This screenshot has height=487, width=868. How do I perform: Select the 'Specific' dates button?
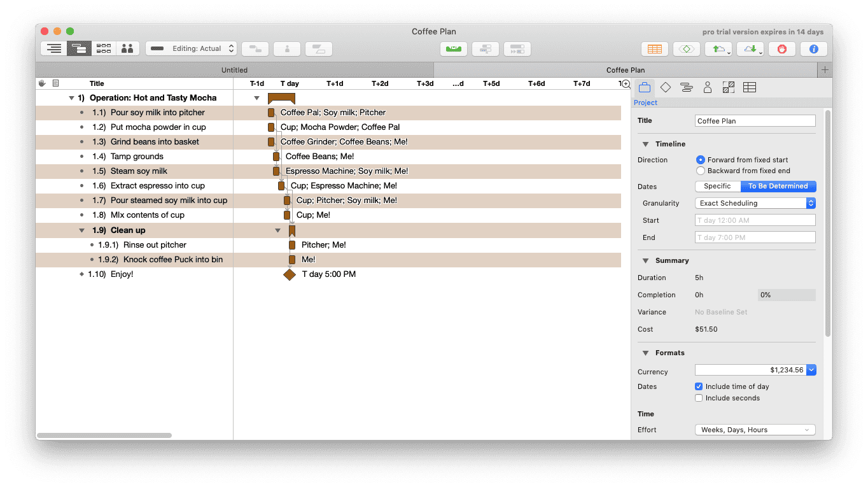pyautogui.click(x=717, y=187)
